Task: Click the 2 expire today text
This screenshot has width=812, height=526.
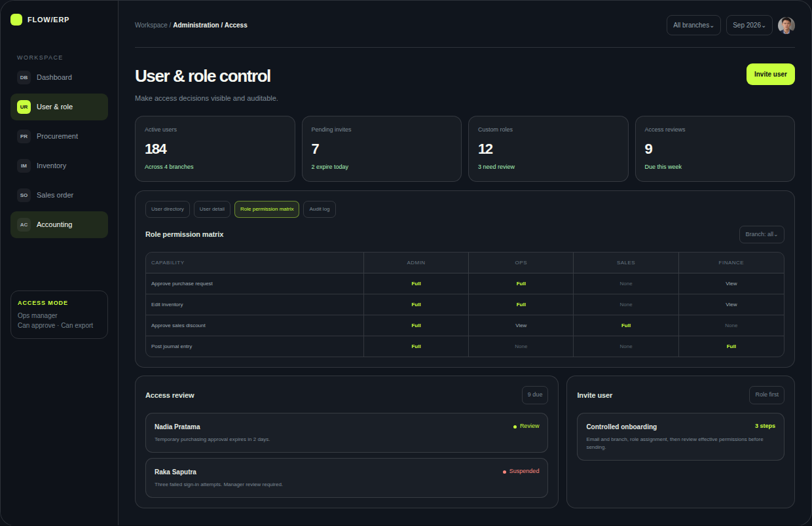Action: tap(330, 167)
